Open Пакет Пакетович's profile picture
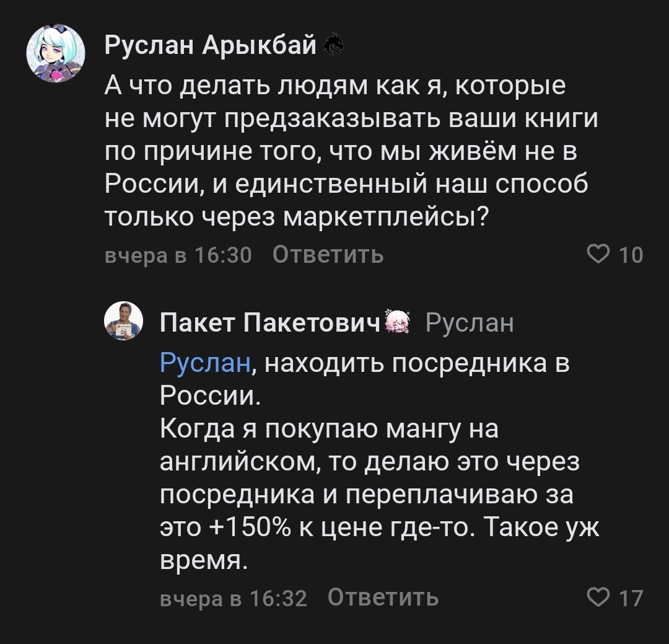 point(123,322)
